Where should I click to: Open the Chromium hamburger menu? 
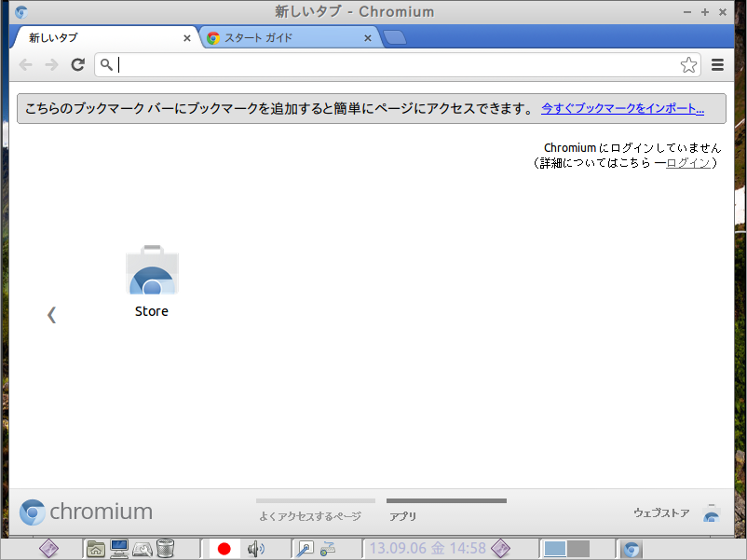click(717, 64)
